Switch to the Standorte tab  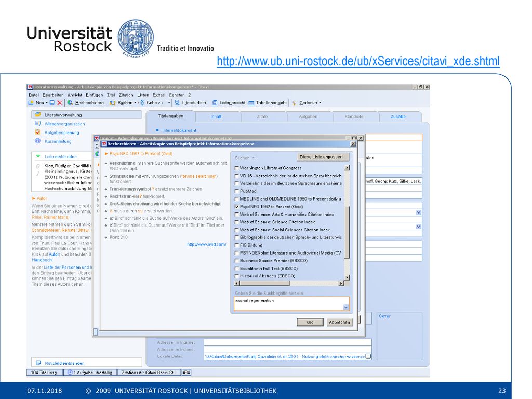point(354,117)
